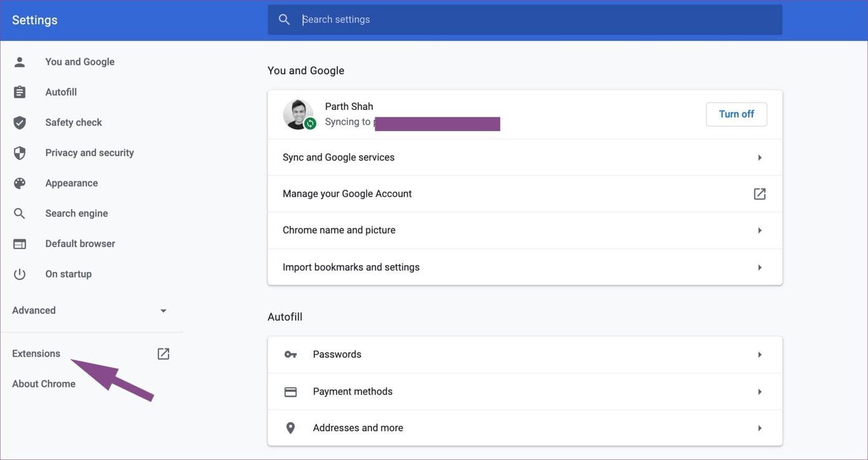Open the Advanced settings label
Viewport: 868px width, 460px height.
coord(34,310)
